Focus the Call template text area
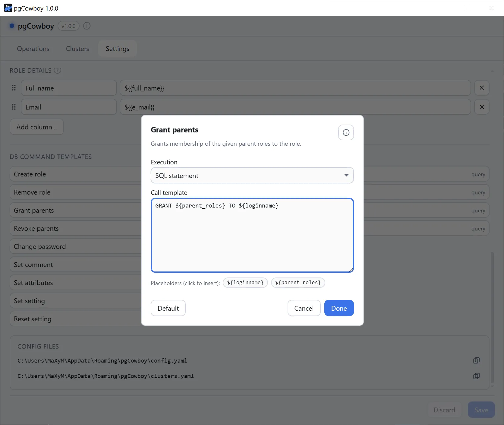504x425 pixels. tap(252, 235)
